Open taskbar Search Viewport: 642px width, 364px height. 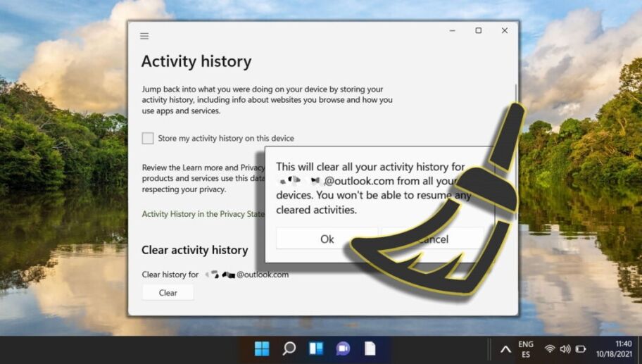[x=289, y=349]
